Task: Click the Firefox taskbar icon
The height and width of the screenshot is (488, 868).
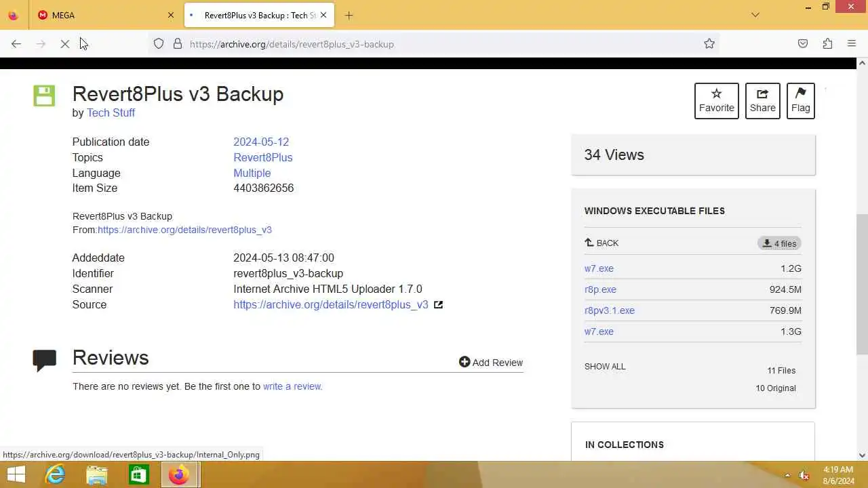Action: coord(179,475)
